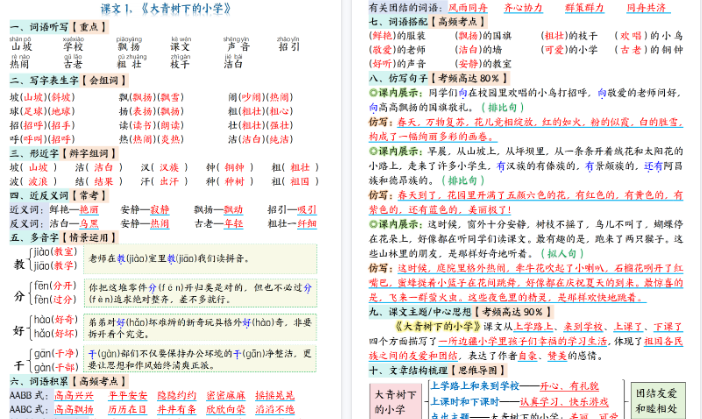Click the heading 九、课文主题/中心思想
702x419 pixels.
420,312
